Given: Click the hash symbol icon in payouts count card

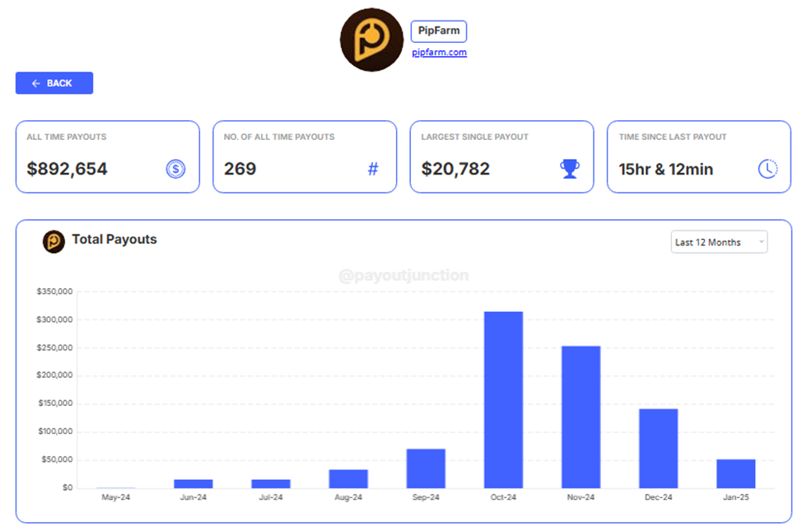Looking at the screenshot, I should [x=373, y=169].
